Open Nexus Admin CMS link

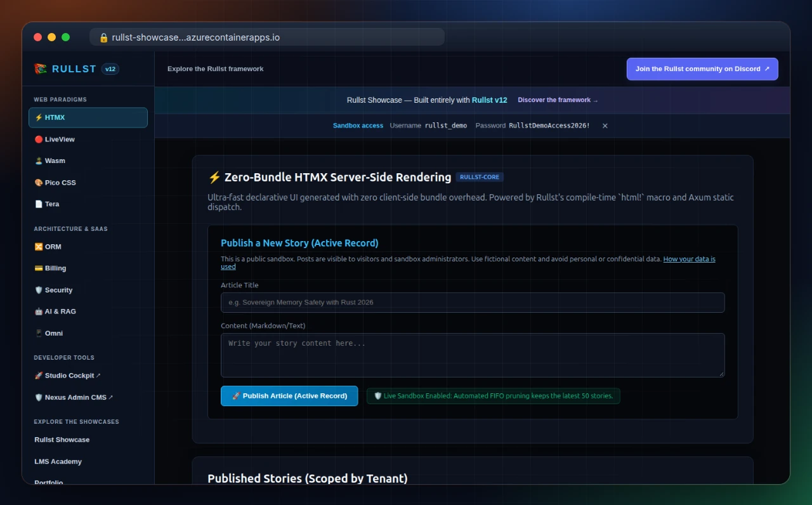88,397
